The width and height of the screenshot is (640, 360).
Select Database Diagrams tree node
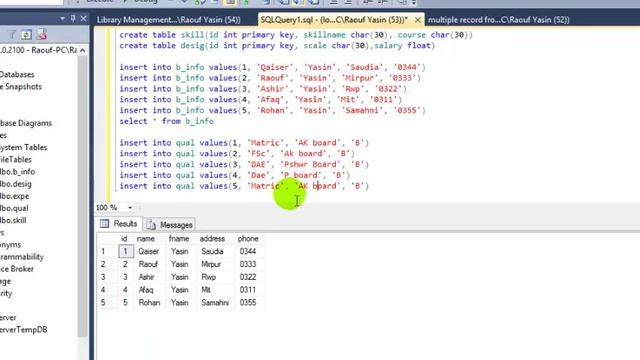(x=26, y=123)
